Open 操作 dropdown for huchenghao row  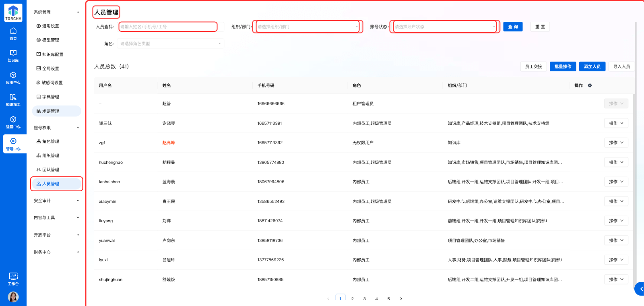click(616, 162)
